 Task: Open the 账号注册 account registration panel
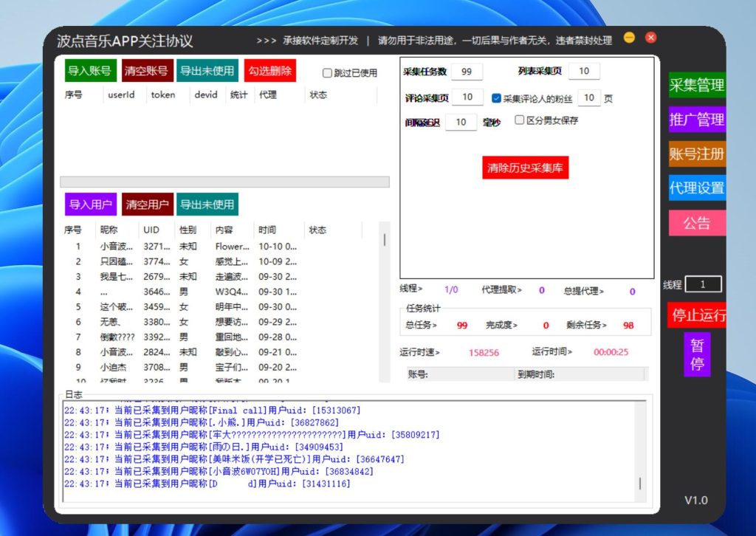tap(696, 154)
